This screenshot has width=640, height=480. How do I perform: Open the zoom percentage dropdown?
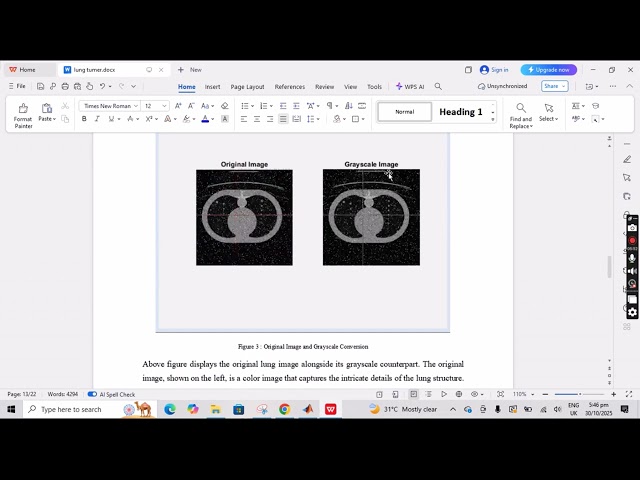(x=532, y=394)
